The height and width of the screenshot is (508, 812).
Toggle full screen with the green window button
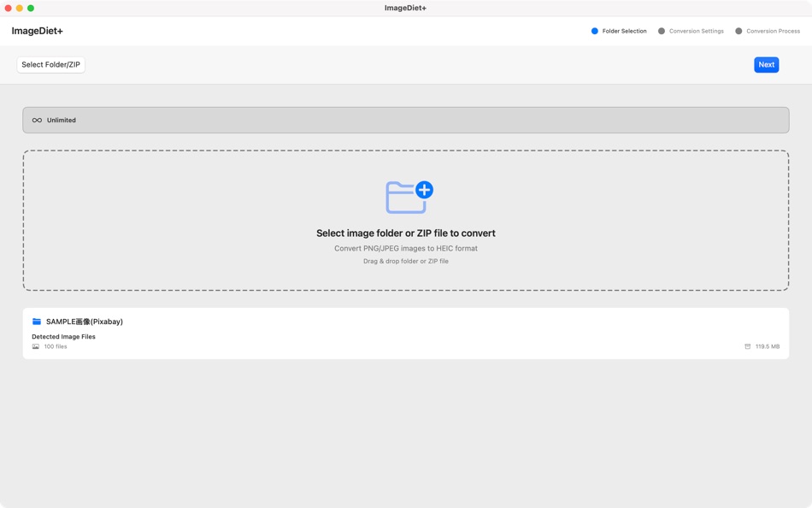click(32, 7)
